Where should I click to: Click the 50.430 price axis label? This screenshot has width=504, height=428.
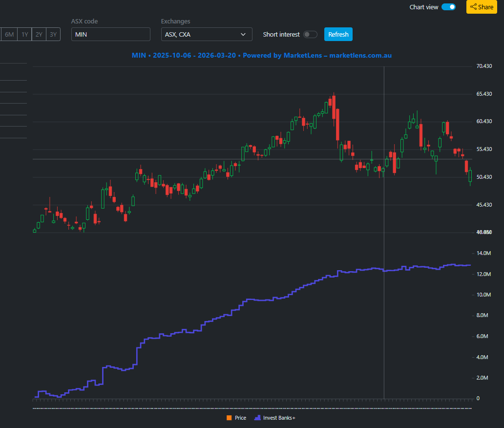pos(484,177)
